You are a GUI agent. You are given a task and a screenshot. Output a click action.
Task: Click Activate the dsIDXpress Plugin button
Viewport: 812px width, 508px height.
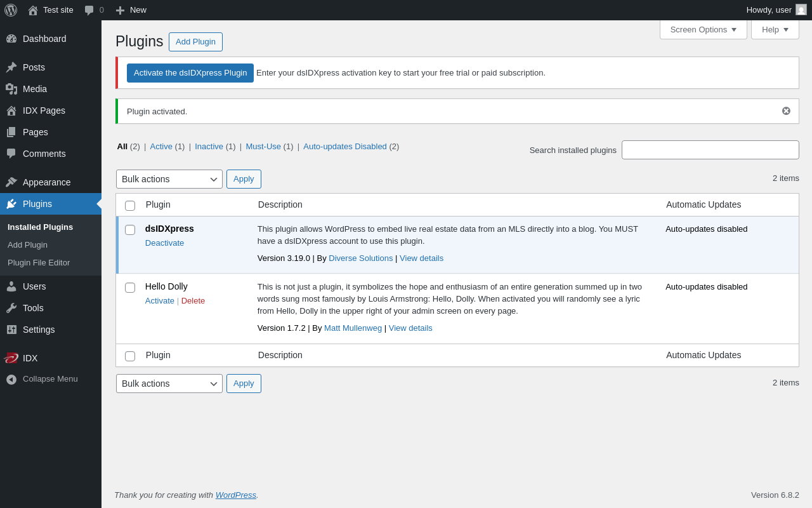tap(190, 73)
